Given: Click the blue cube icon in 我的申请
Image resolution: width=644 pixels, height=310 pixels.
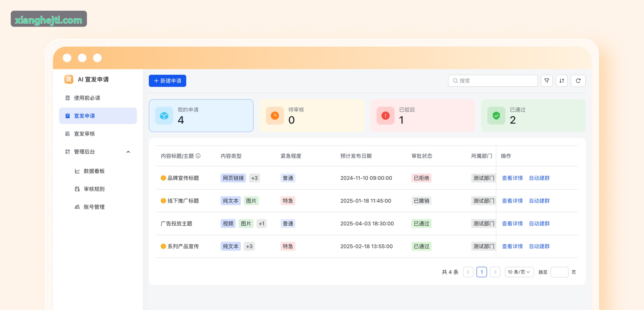Looking at the screenshot, I should (x=164, y=115).
